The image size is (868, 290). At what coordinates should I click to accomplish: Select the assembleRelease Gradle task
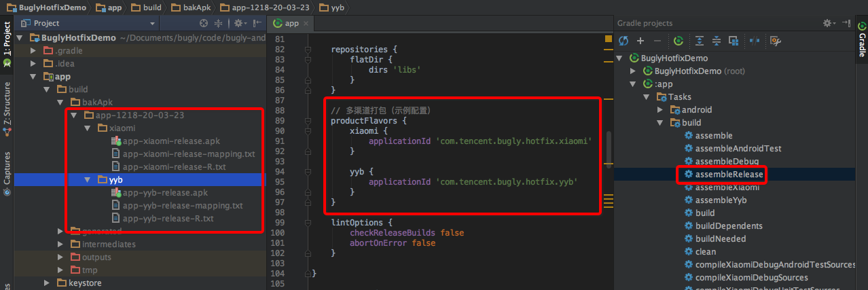[723, 175]
